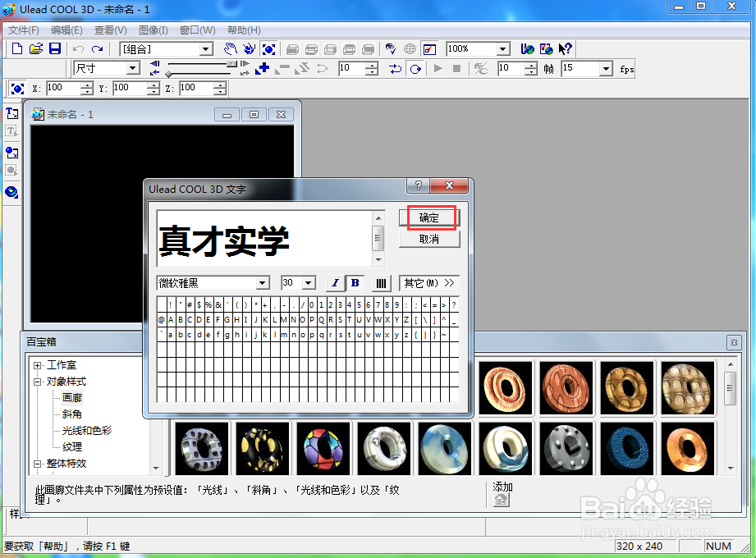
Task: Click the Insert geometric object sphere icon
Action: click(x=12, y=192)
